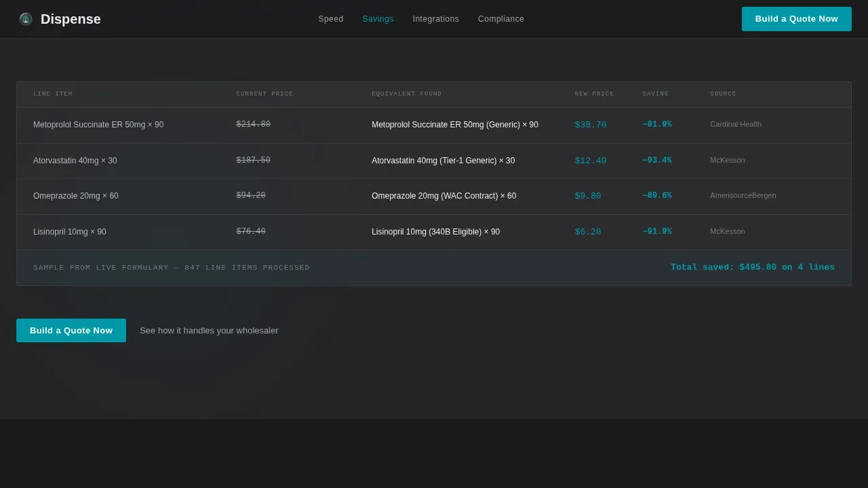The image size is (868, 488).
Task: Select the Lisinopril 10mg × 90 row
Action: pos(434,232)
